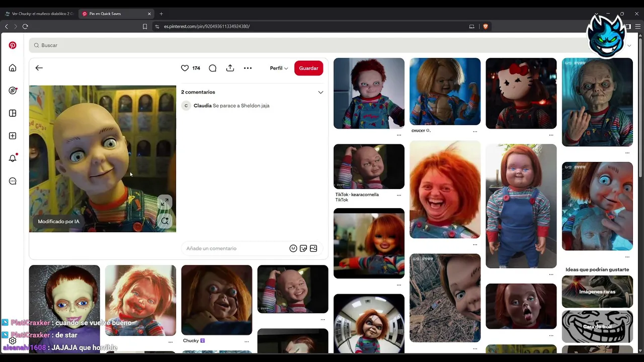
Task: Open more options under laughing woman pin
Action: pos(475,244)
